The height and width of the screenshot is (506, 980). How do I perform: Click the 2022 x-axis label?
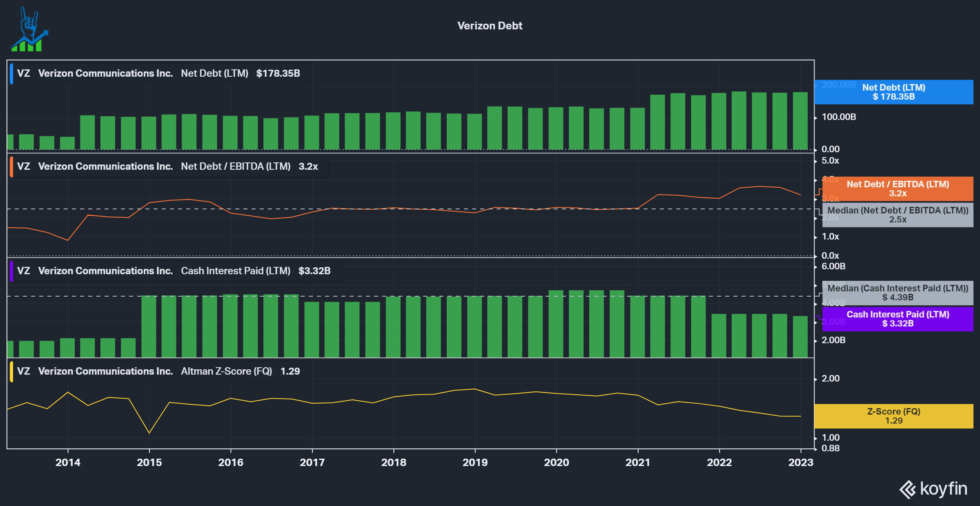coord(719,462)
